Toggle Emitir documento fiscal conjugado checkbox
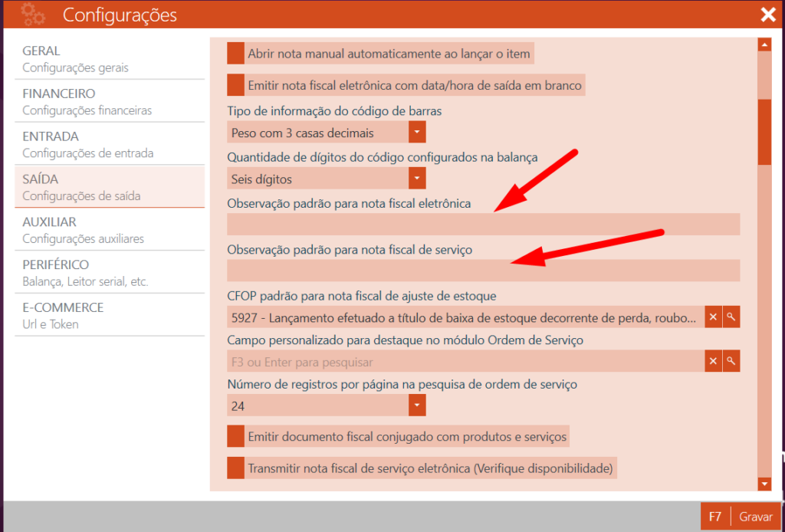The height and width of the screenshot is (532, 785). (x=235, y=437)
